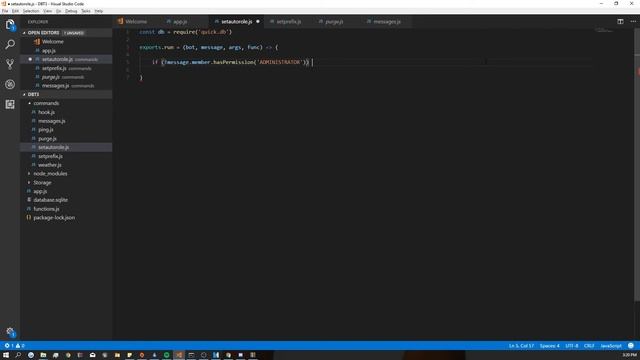Viewport: 640px width, 360px height.
Task: Open the Help menu
Action: [x=99, y=11]
